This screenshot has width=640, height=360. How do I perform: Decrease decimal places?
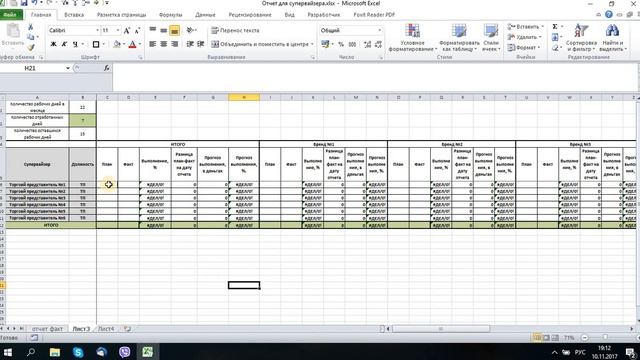point(378,44)
